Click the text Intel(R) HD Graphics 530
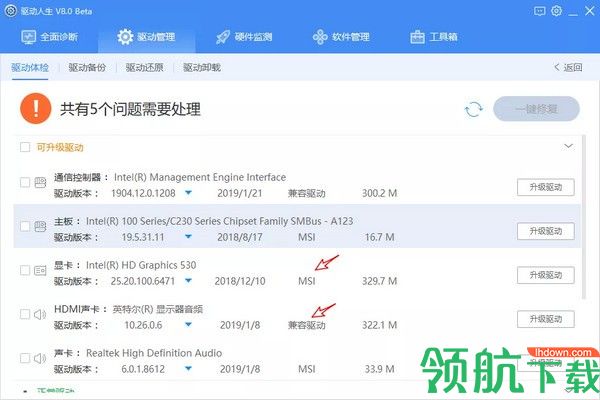The height and width of the screenshot is (400, 600). pyautogui.click(x=141, y=265)
